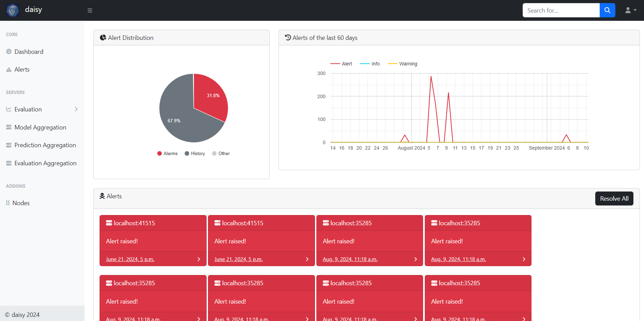Toggle Alarms in pie chart legend
The height and width of the screenshot is (321, 644).
(167, 154)
